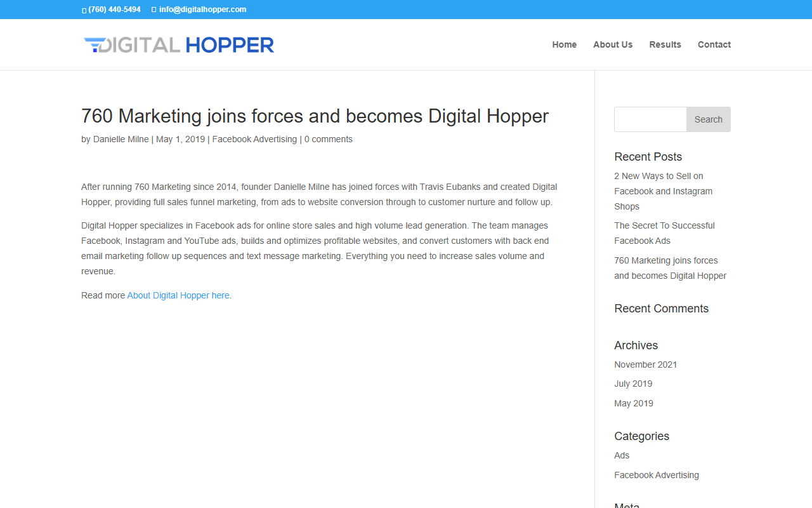Image resolution: width=812 pixels, height=508 pixels.
Task: Open the November 2021 archive
Action: (x=646, y=364)
